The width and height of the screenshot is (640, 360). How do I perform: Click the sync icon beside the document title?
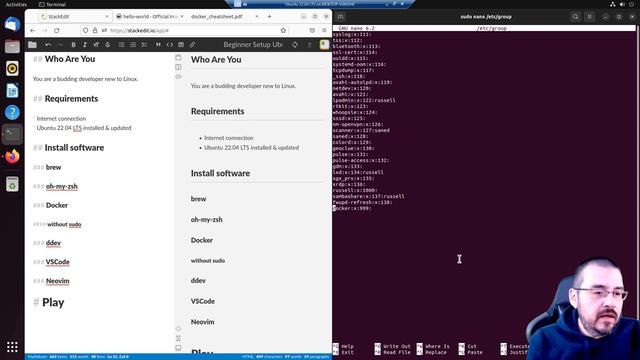[x=295, y=44]
